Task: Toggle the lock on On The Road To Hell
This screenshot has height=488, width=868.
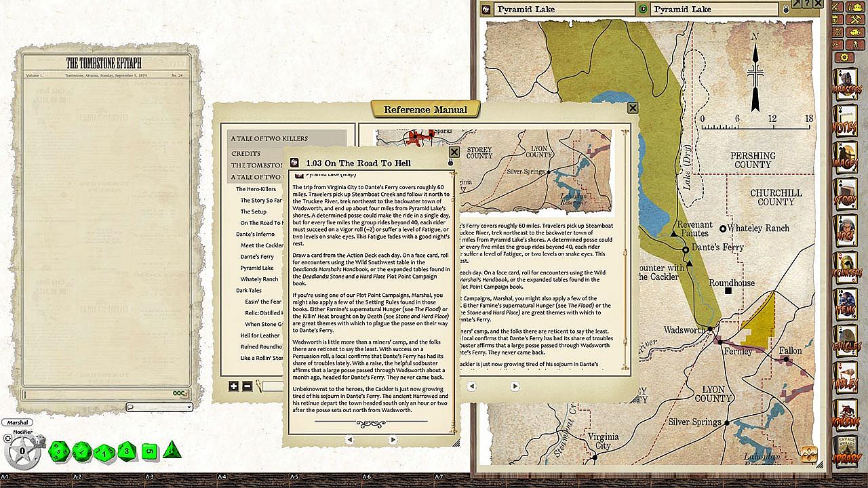Action: point(450,163)
